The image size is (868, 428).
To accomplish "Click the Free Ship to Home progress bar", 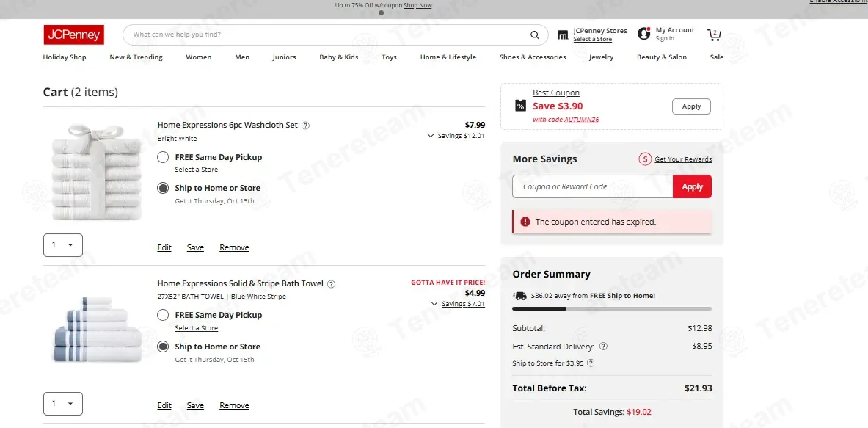I will (612, 309).
